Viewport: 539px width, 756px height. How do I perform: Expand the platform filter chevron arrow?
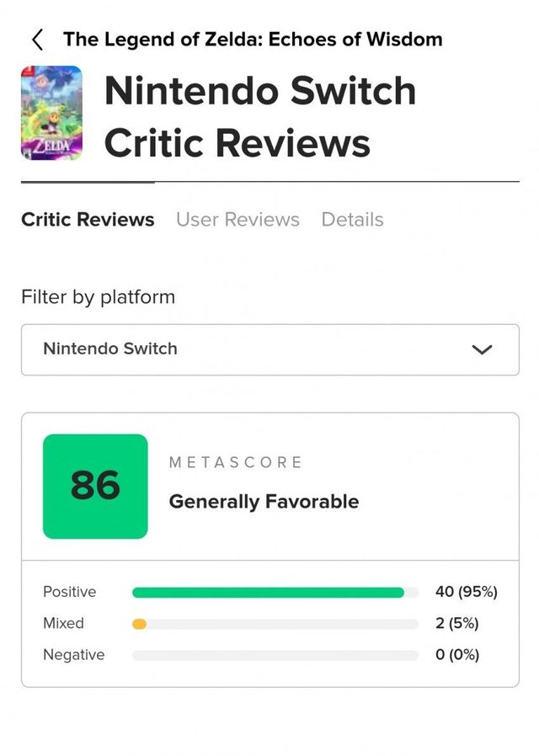(x=482, y=349)
